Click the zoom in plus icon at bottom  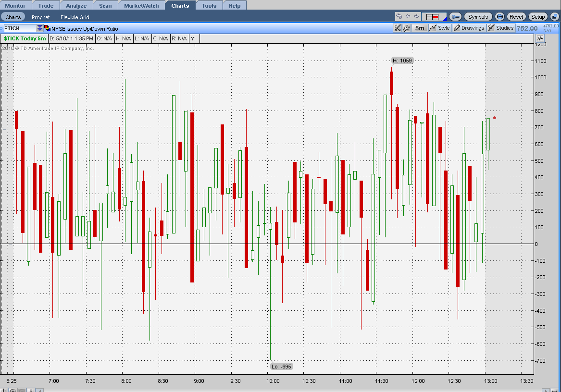coord(12,390)
